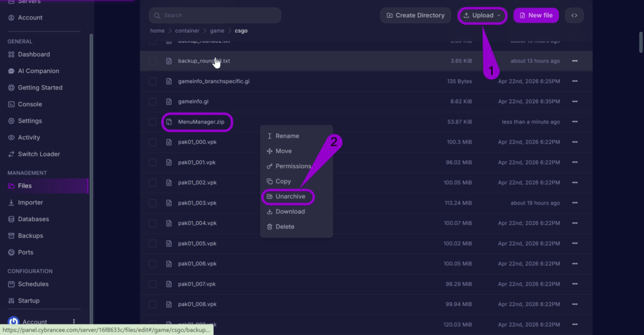Choose Move in the context menu
Image resolution: width=644 pixels, height=335 pixels.
pyautogui.click(x=296, y=151)
